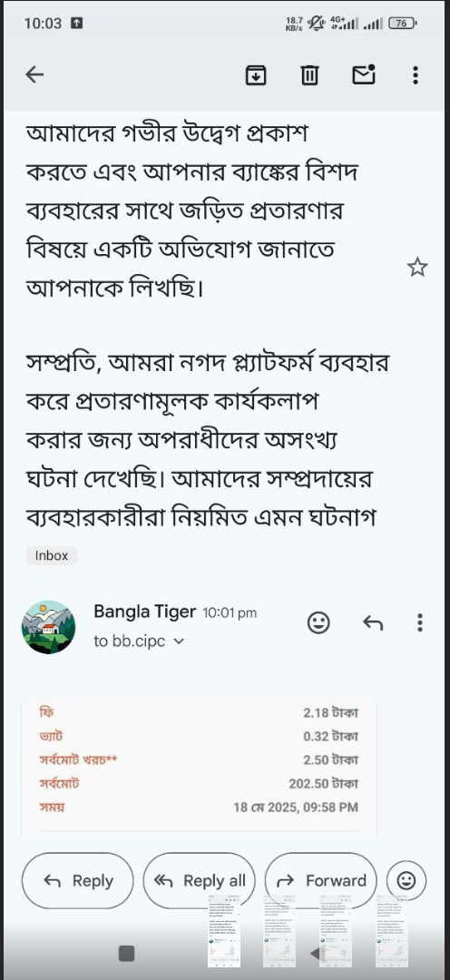
Task: Open the Inbox label chip
Action: (x=51, y=555)
